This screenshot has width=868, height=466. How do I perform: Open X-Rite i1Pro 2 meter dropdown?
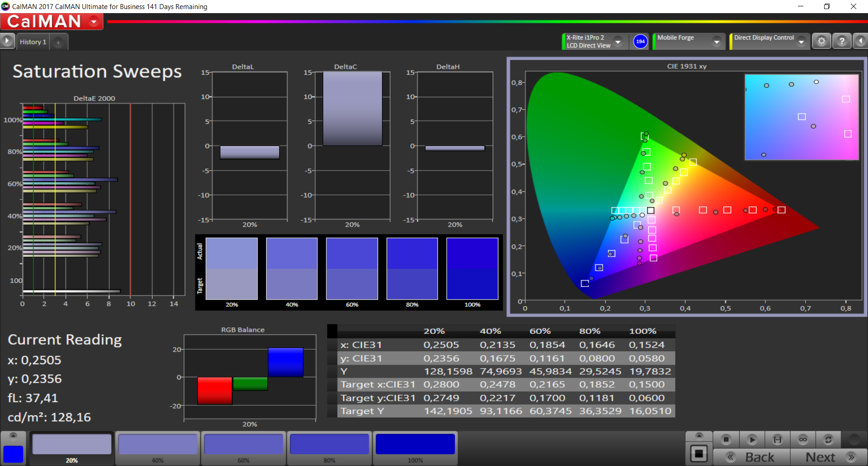click(x=618, y=42)
